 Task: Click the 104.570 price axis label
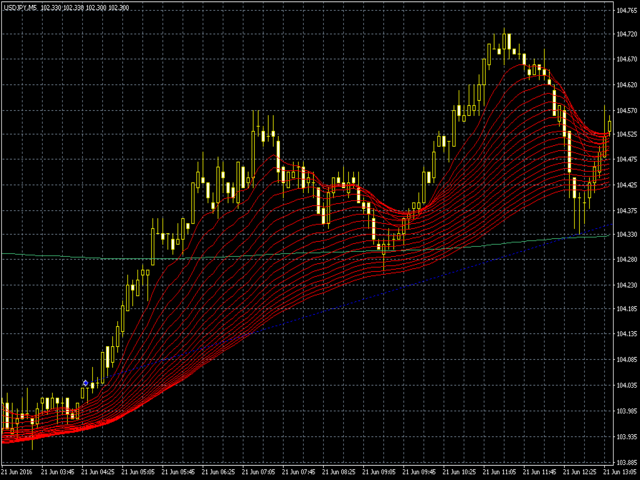[627, 111]
